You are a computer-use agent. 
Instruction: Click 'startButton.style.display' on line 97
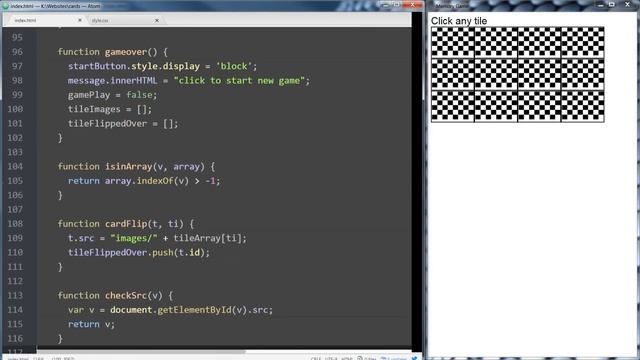[134, 66]
